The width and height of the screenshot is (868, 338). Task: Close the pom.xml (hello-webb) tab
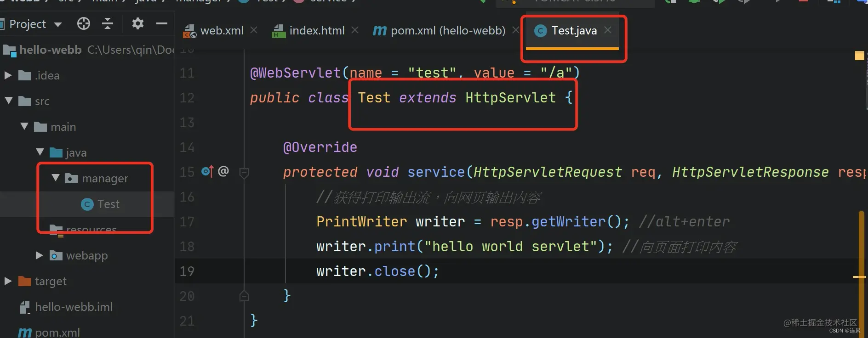[x=515, y=30]
